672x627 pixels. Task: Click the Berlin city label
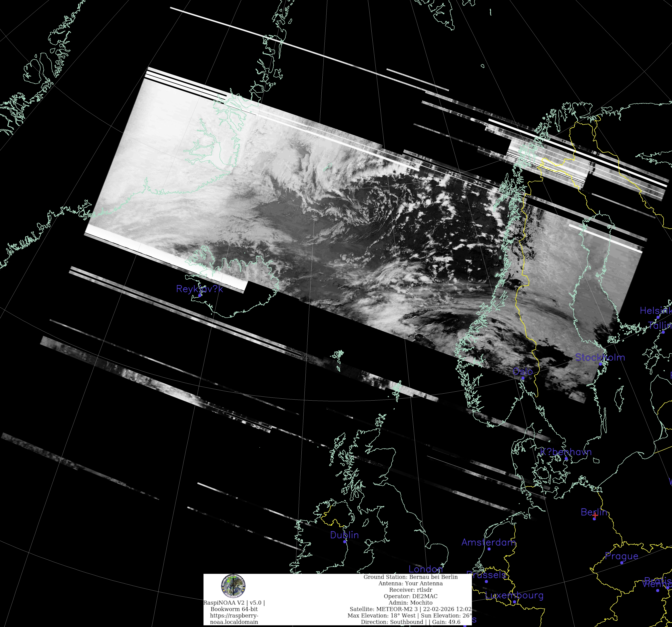click(594, 512)
